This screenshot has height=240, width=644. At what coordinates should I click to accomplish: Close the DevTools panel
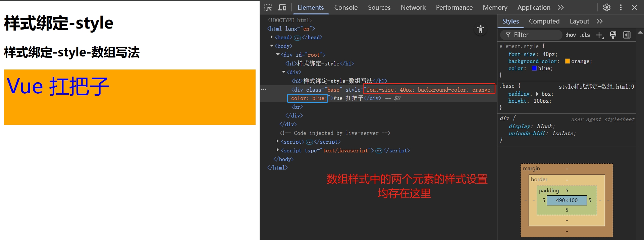coord(635,7)
